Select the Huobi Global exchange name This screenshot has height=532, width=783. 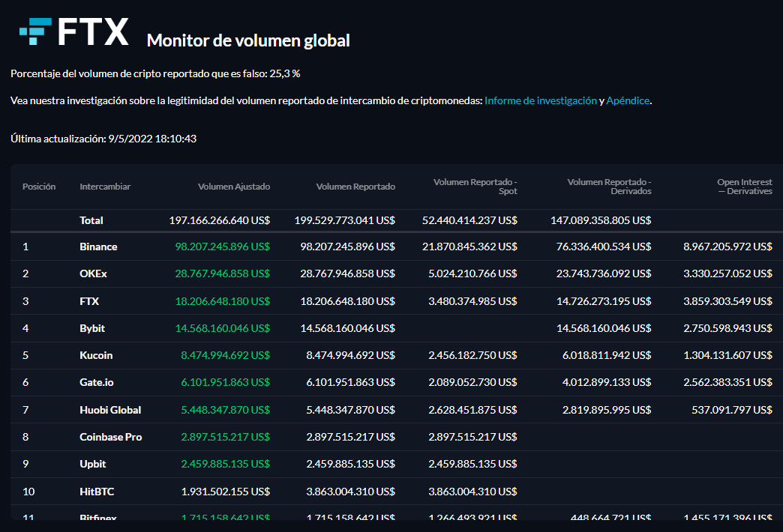110,410
